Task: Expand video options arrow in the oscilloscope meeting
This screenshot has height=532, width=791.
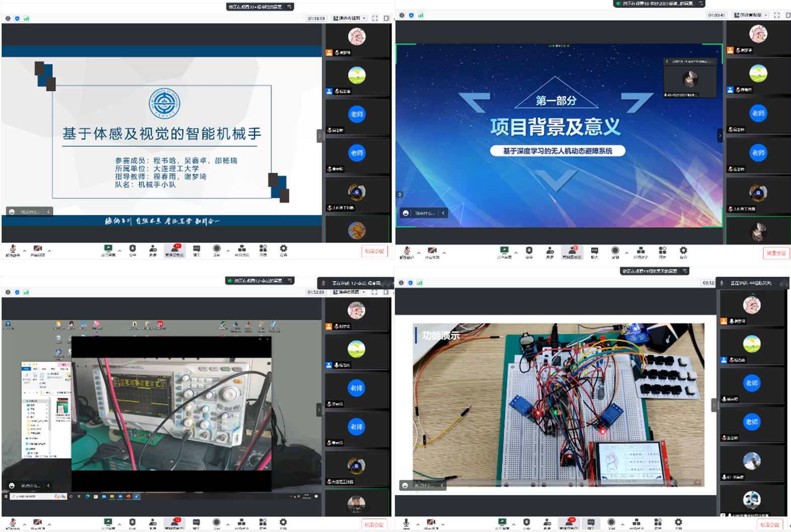Action: [49, 524]
